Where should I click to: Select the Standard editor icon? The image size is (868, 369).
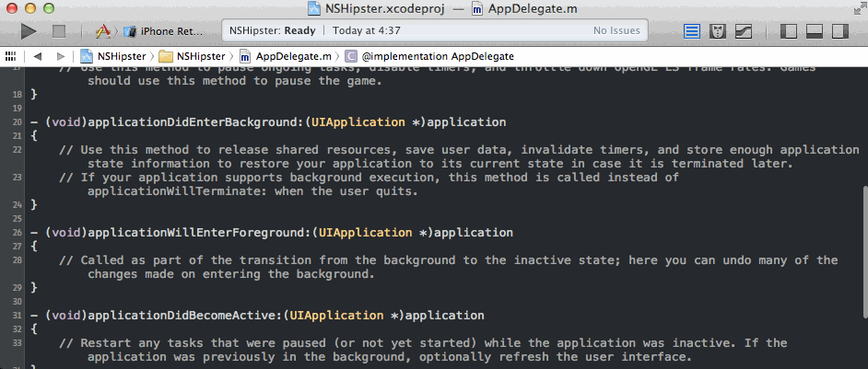[x=694, y=31]
